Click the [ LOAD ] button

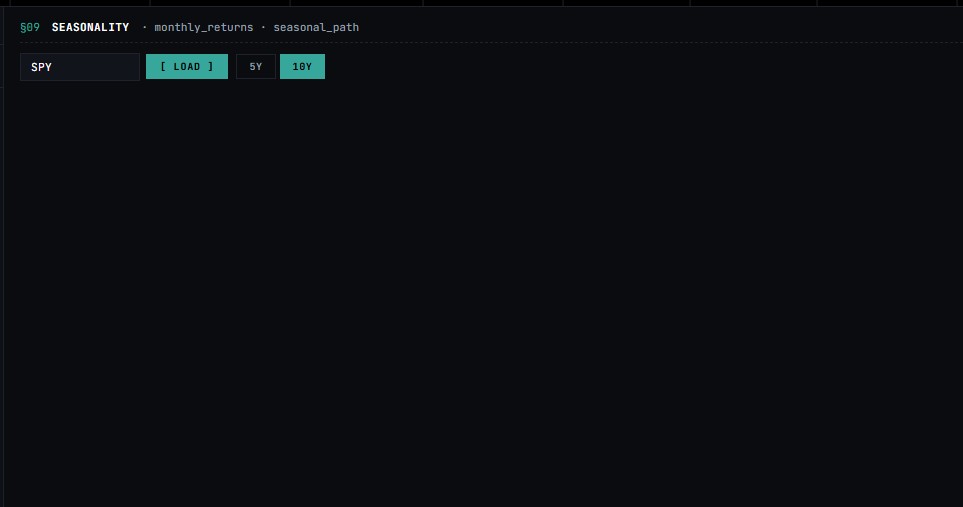(187, 66)
